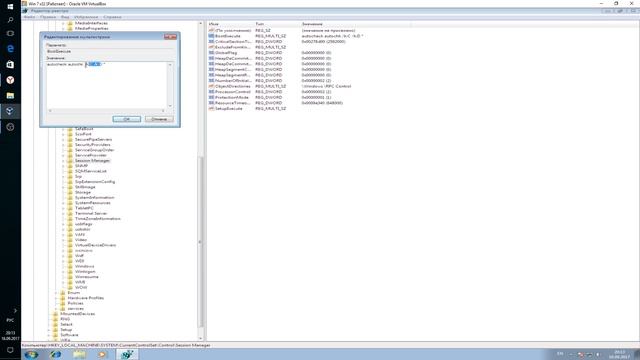Image resolution: width=640 pixels, height=360 pixels.
Task: Open the host Windows Start menu
Action: (10, 6)
